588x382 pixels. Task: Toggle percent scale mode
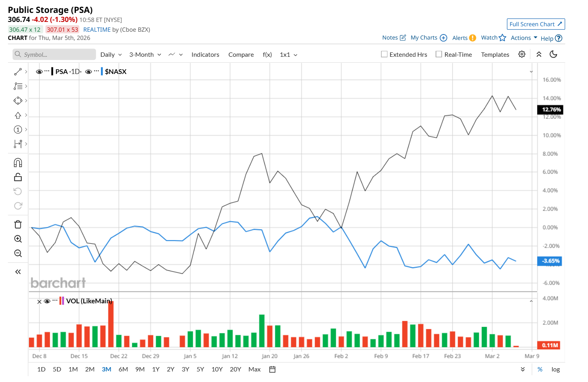point(540,369)
